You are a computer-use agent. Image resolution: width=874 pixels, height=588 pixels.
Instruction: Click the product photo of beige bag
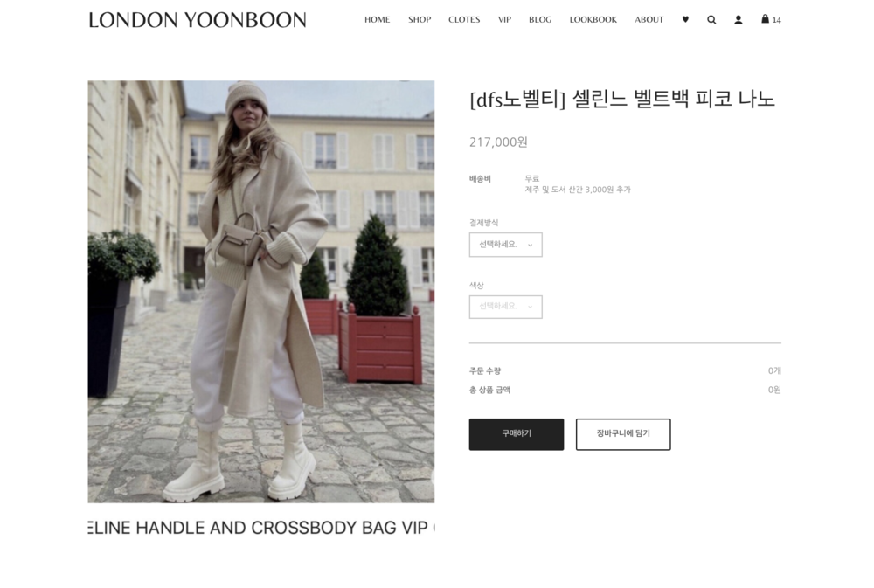[x=260, y=292]
